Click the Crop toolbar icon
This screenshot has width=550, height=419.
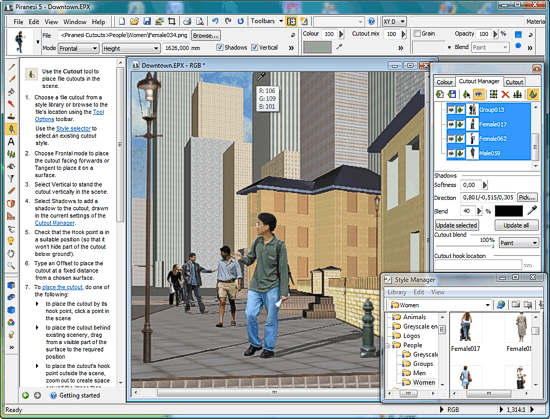coord(172,21)
